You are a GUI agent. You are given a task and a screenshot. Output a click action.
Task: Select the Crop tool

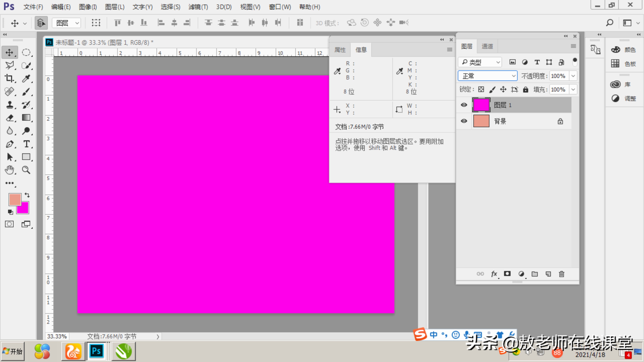[x=9, y=78]
